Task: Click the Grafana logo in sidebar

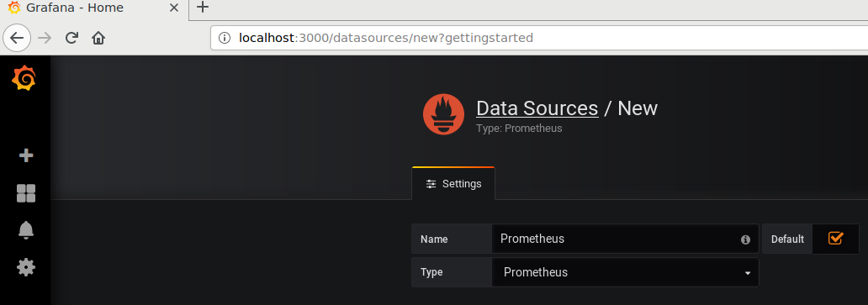Action: 24,78
